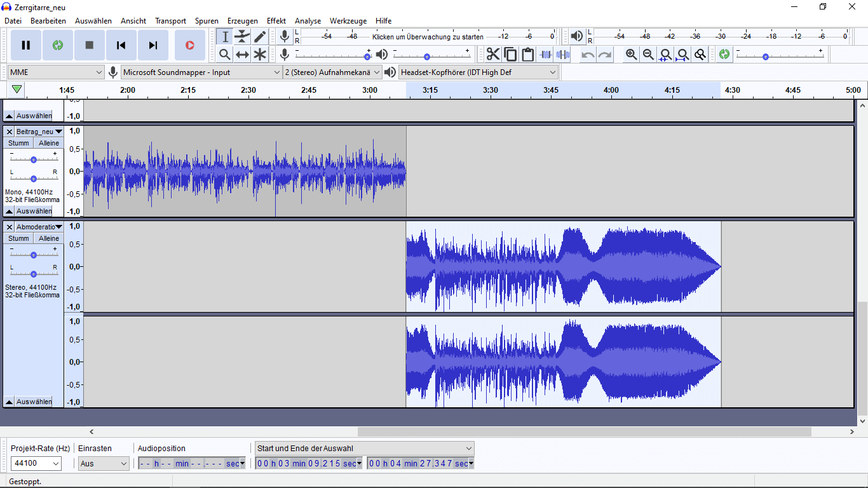Skip to the project start
The image size is (868, 488).
121,45
